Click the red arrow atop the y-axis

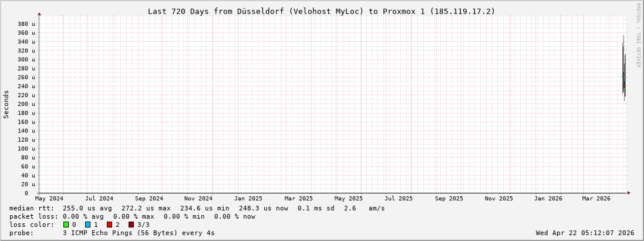pyautogui.click(x=39, y=14)
